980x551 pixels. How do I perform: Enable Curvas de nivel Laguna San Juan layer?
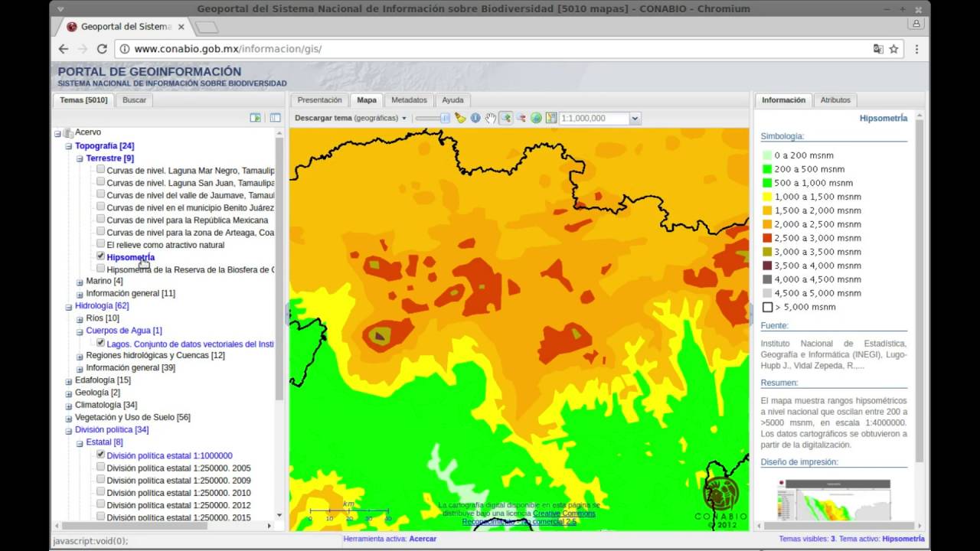coord(101,182)
